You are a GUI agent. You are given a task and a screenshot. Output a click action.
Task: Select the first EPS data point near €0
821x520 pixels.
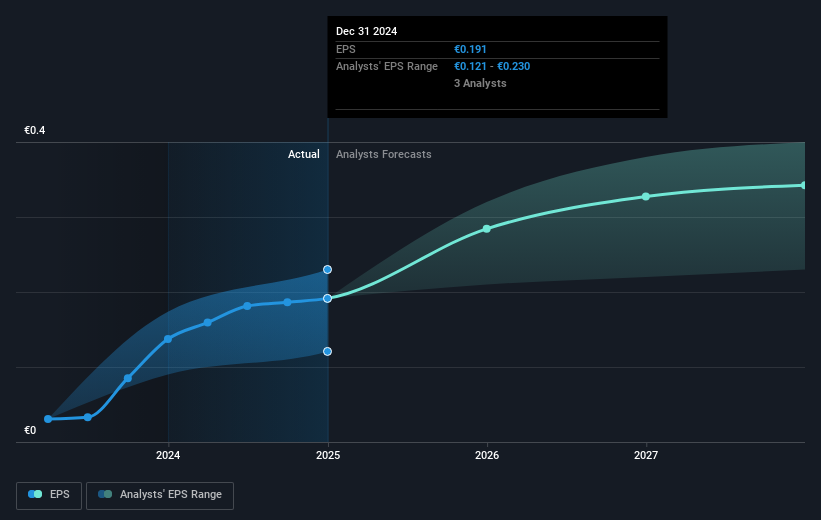(x=48, y=419)
